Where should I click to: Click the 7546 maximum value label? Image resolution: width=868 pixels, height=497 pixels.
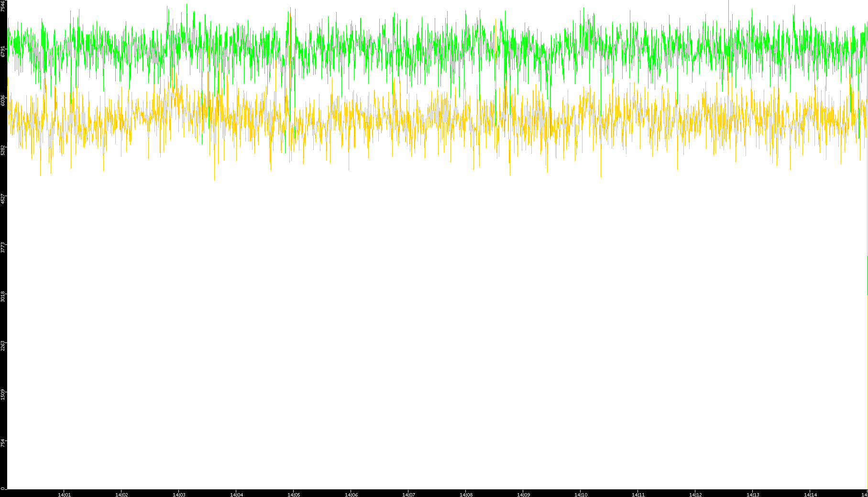coord(3,6)
